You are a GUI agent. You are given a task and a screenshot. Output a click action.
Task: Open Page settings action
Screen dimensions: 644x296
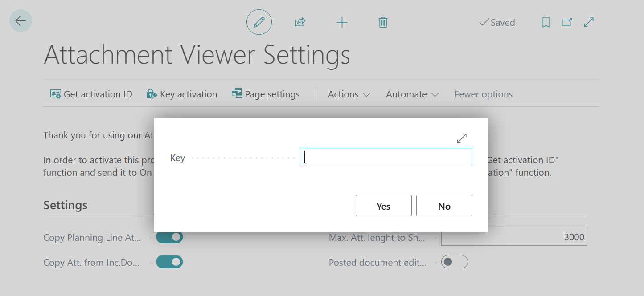266,94
